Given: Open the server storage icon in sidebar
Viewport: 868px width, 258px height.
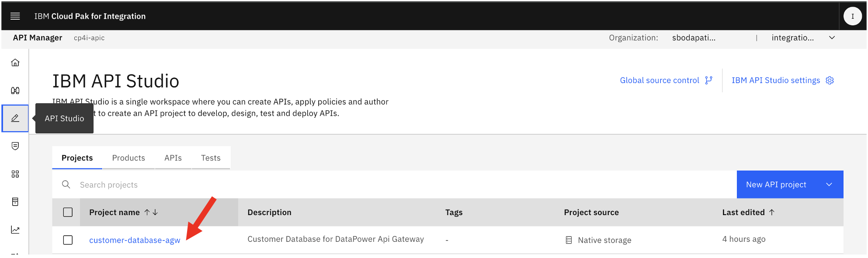Looking at the screenshot, I should 15,202.
